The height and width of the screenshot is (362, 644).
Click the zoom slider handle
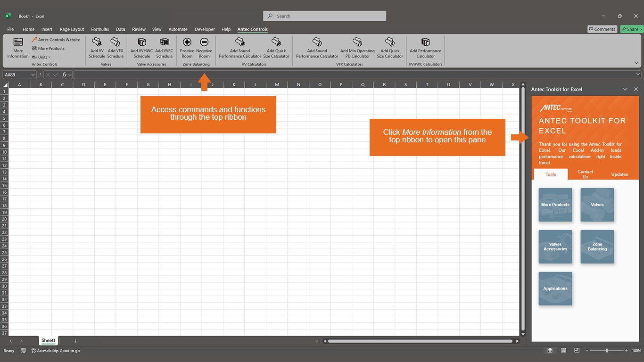pyautogui.click(x=607, y=351)
